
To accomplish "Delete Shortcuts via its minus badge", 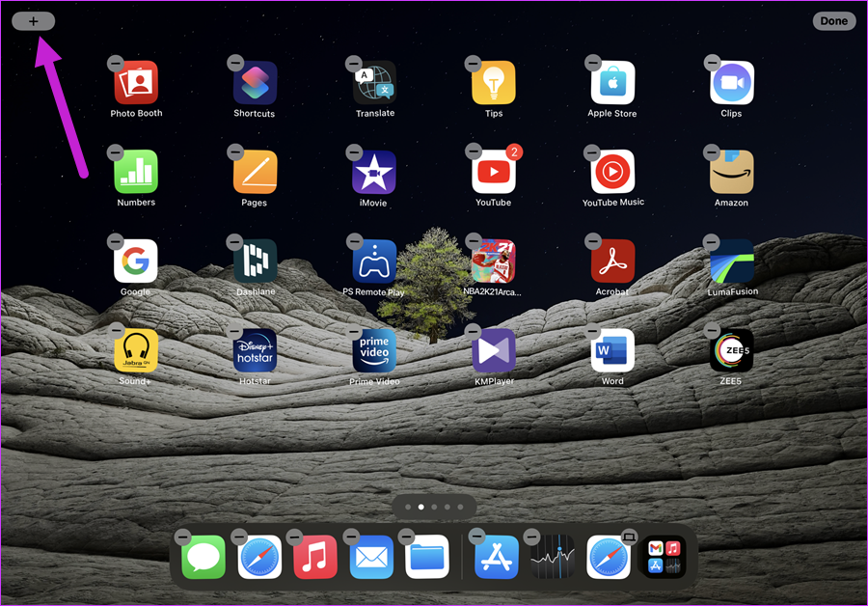I will click(x=235, y=63).
